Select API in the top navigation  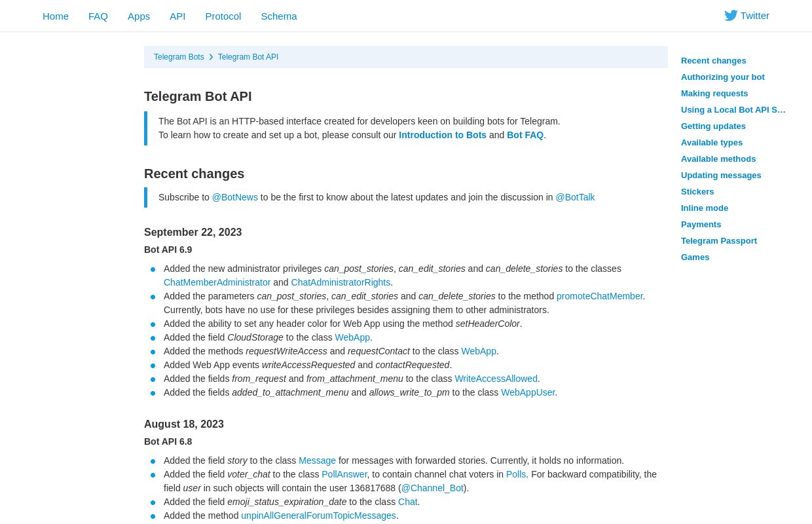tap(177, 16)
